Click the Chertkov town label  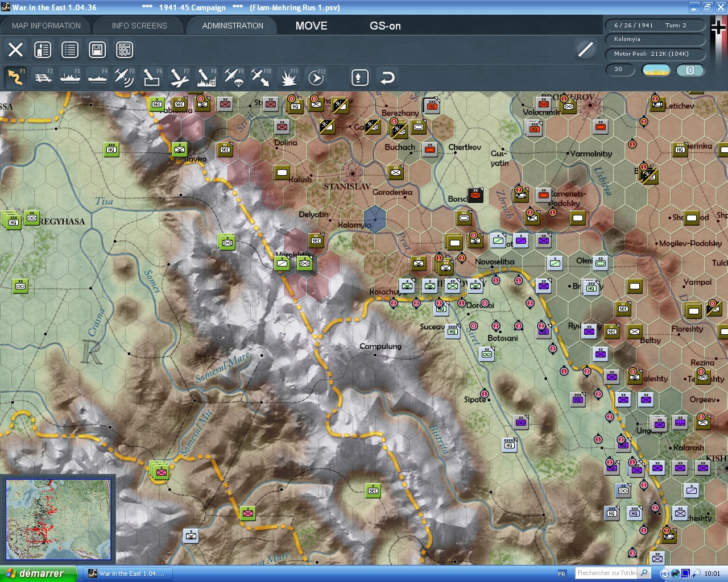(x=465, y=147)
